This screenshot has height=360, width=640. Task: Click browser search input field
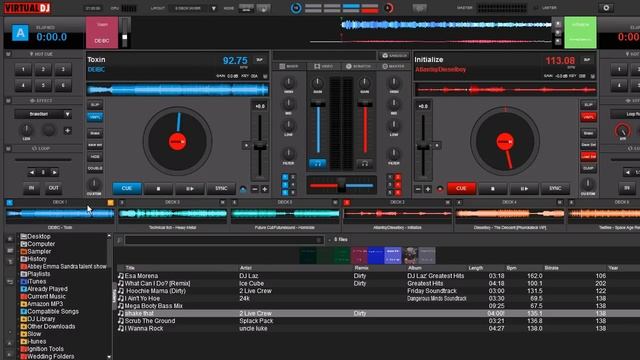224,240
